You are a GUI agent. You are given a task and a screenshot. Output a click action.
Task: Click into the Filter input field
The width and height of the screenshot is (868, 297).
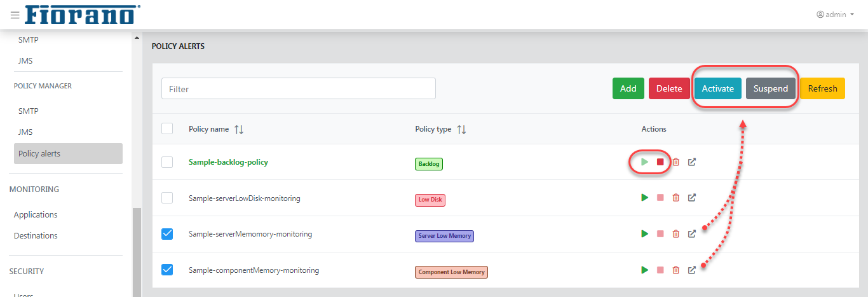tap(299, 89)
